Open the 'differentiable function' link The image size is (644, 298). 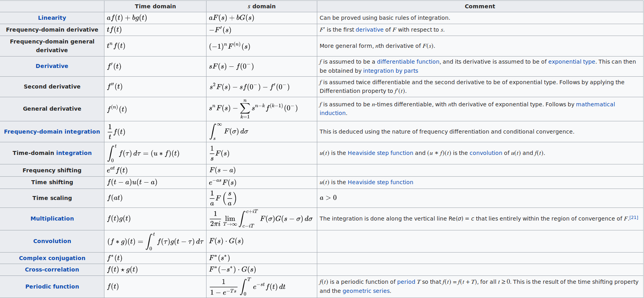[408, 62]
